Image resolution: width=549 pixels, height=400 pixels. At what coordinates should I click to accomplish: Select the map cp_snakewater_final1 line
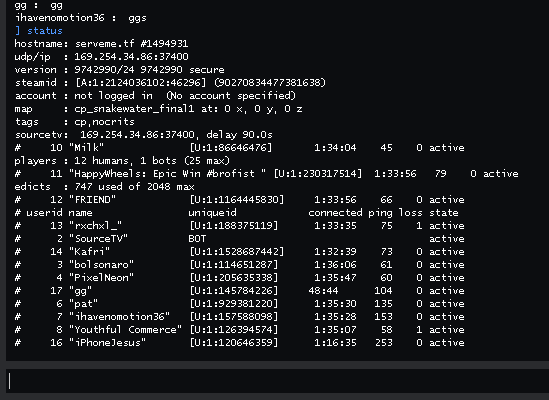[x=158, y=109]
